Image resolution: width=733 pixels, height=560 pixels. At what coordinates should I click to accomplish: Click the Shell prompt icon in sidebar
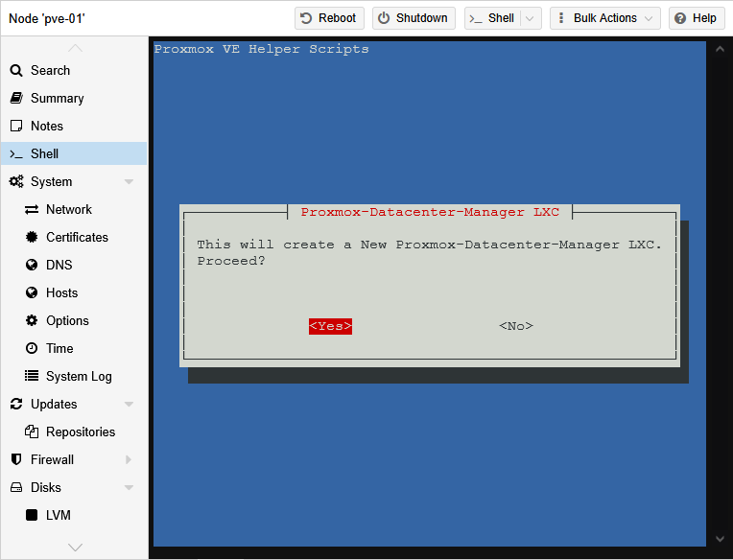click(x=16, y=154)
